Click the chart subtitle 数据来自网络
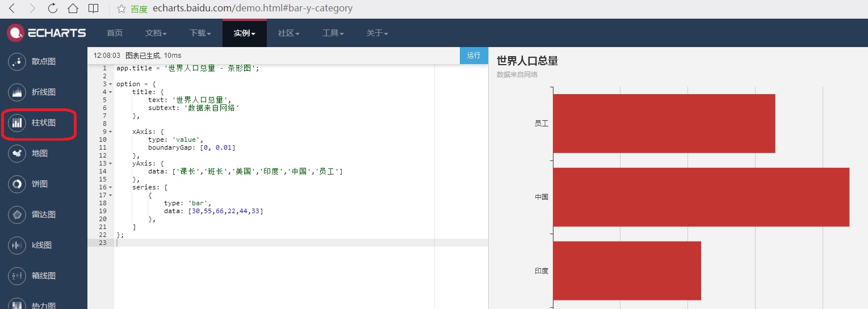 [517, 75]
